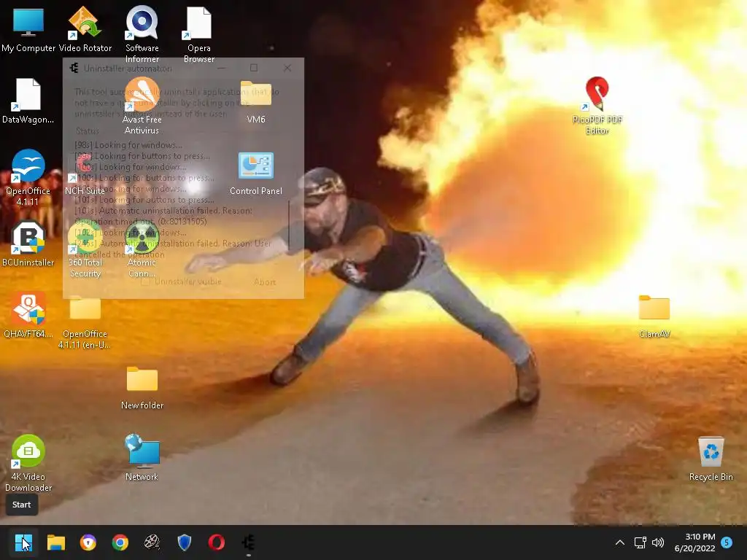This screenshot has height=560, width=747.
Task: Open the 3:10 PM clock and date
Action: 694,542
